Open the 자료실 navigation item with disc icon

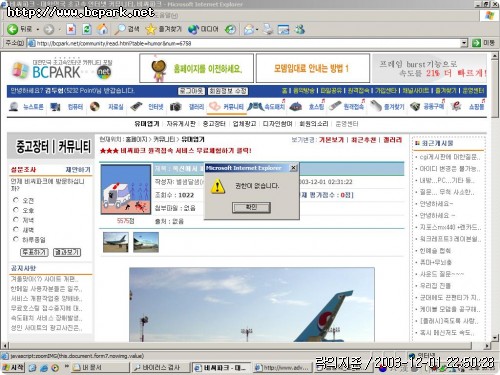[x=107, y=107]
